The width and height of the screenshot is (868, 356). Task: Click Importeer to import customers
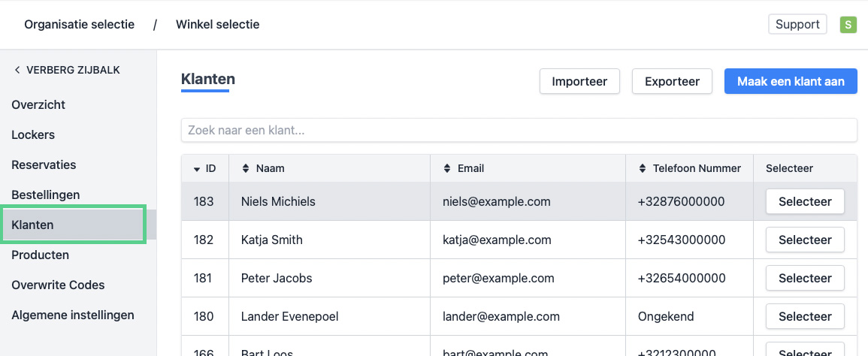click(579, 81)
